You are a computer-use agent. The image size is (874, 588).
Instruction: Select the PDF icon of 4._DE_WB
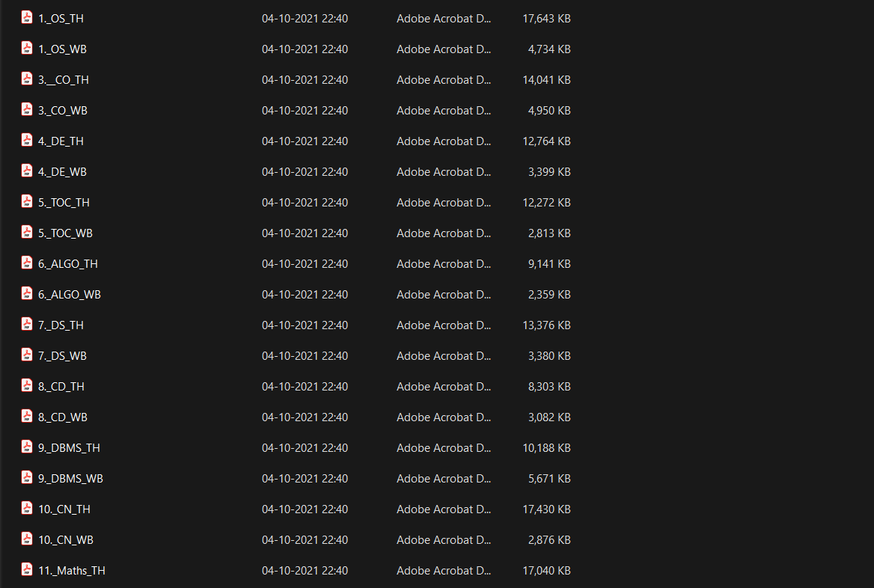point(27,171)
